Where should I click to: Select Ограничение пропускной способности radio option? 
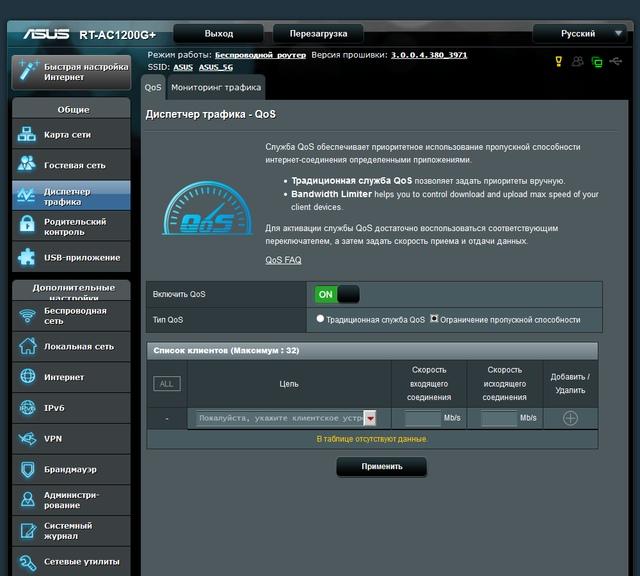(x=434, y=318)
